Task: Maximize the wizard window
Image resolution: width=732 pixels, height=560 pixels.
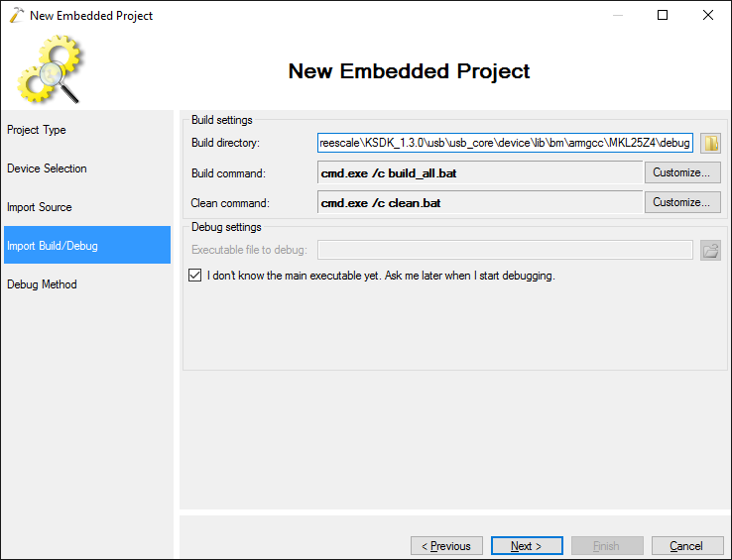Action: point(663,15)
